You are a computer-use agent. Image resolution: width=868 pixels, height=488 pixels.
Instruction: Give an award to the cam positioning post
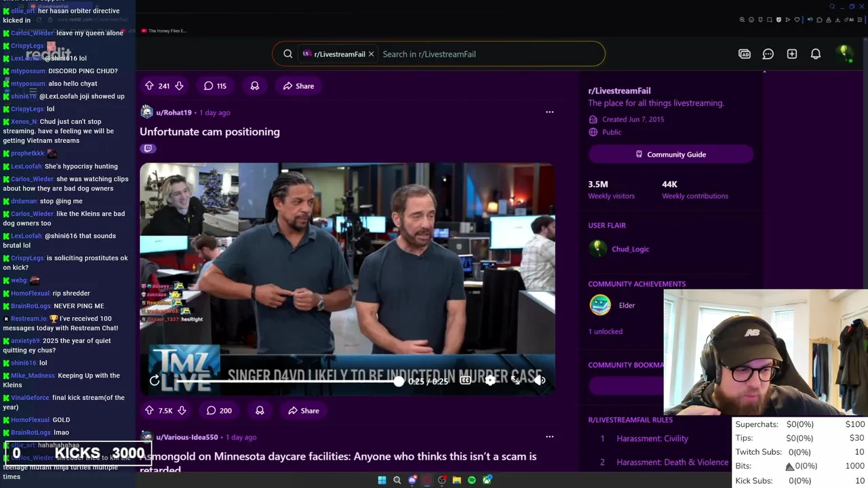[260, 410]
